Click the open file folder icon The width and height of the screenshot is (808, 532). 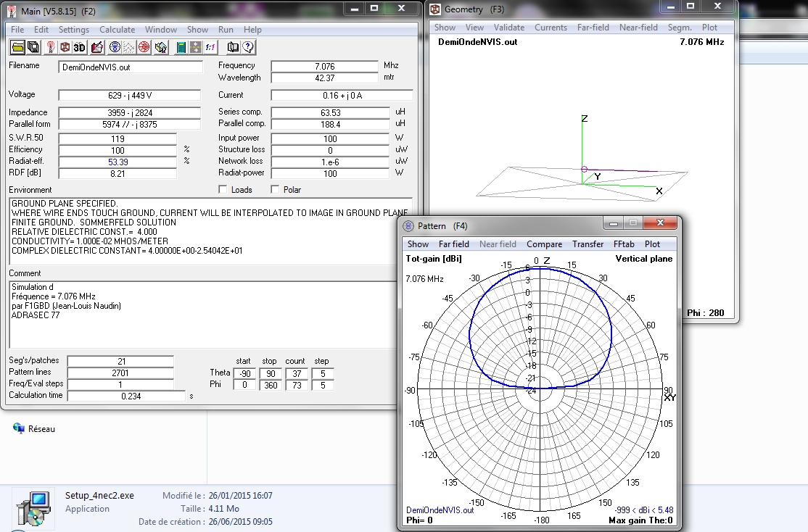(x=17, y=47)
